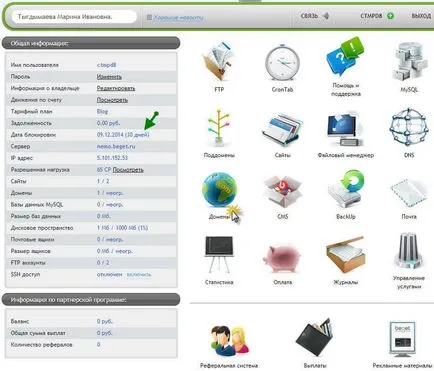Click включить to enable SSH доступ
This screenshot has height=371, width=434.
[x=139, y=274]
